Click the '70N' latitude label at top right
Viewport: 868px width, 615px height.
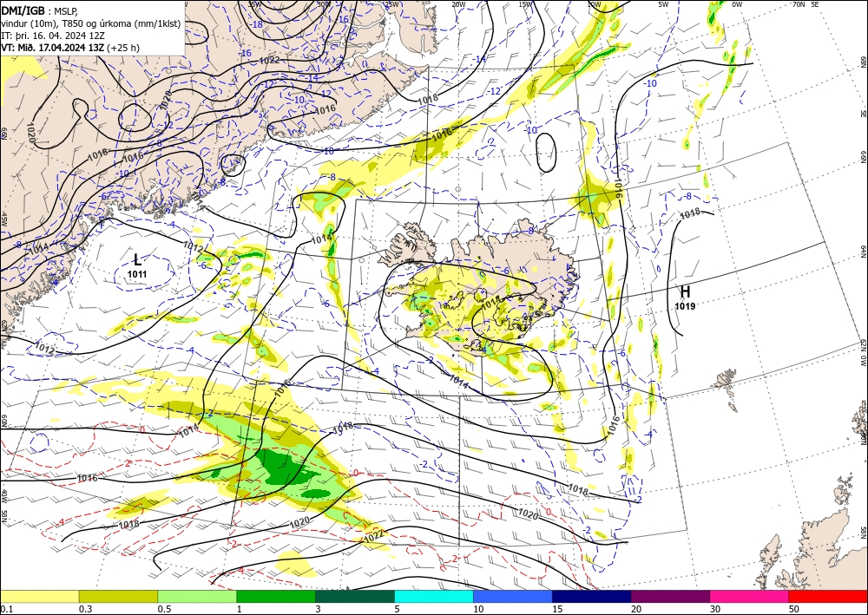799,4
